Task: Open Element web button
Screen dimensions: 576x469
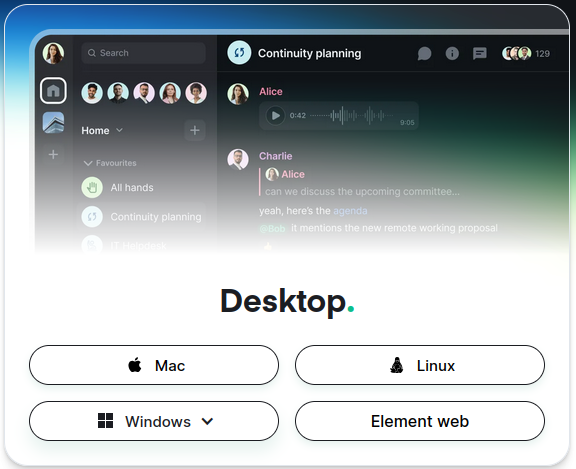Action: 420,421
